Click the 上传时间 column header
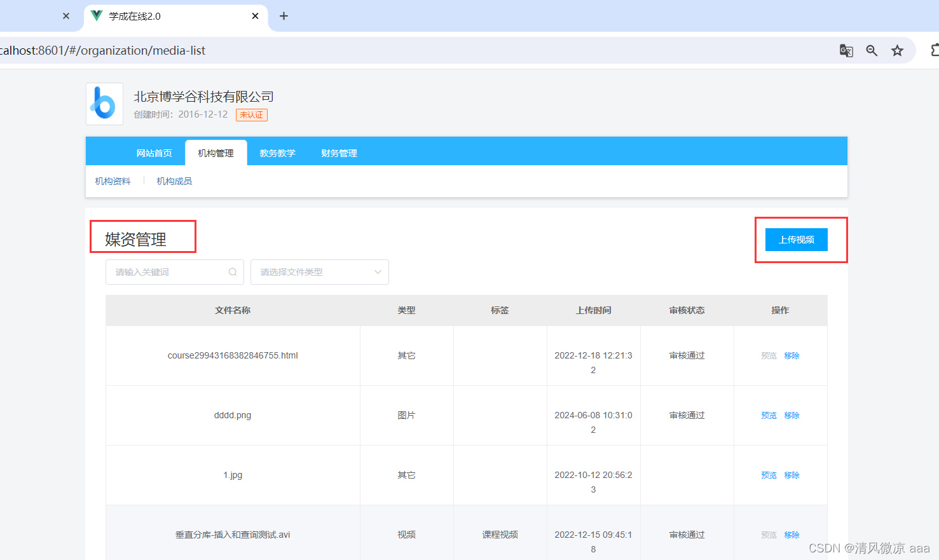The width and height of the screenshot is (939, 560). pos(593,310)
